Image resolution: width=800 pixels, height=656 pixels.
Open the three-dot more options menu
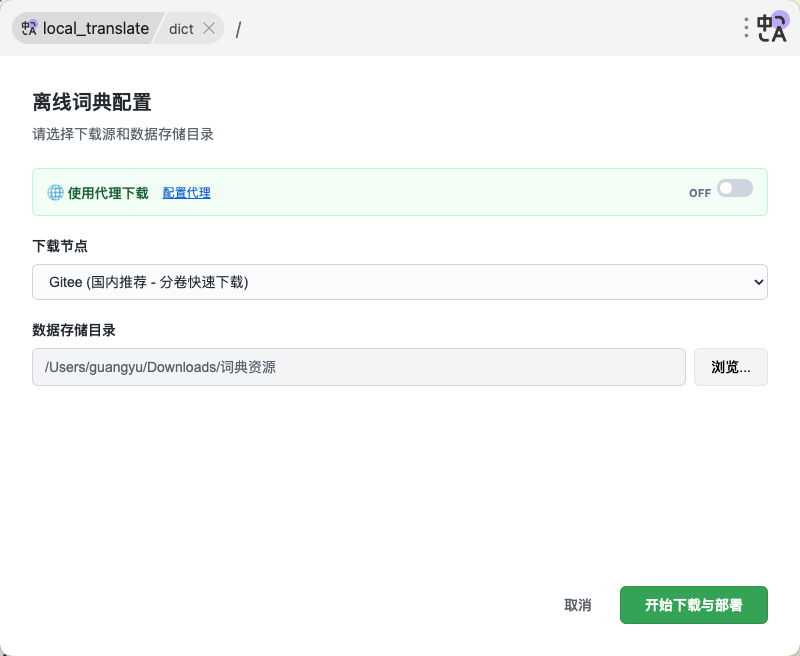pos(746,28)
